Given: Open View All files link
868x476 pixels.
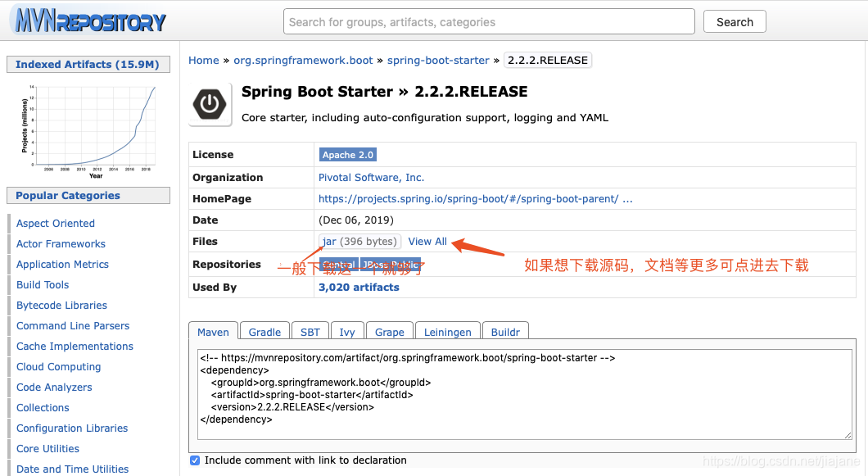Looking at the screenshot, I should coord(427,242).
